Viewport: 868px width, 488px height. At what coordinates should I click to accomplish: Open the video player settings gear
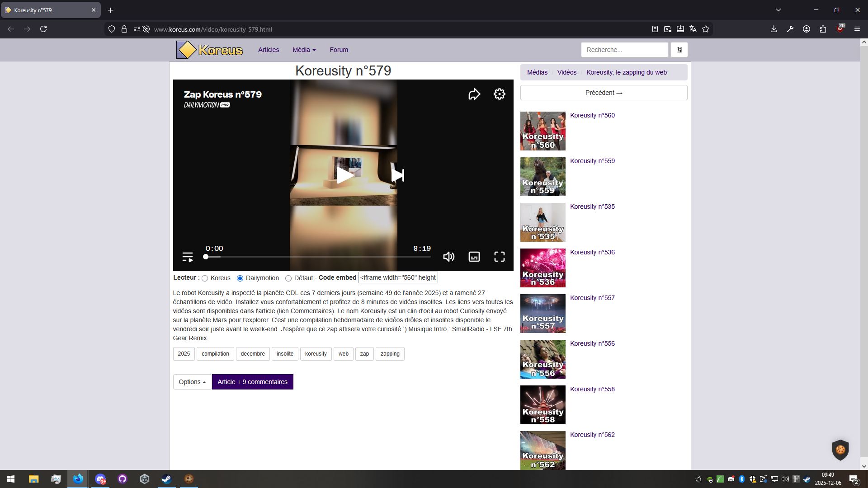tap(499, 94)
